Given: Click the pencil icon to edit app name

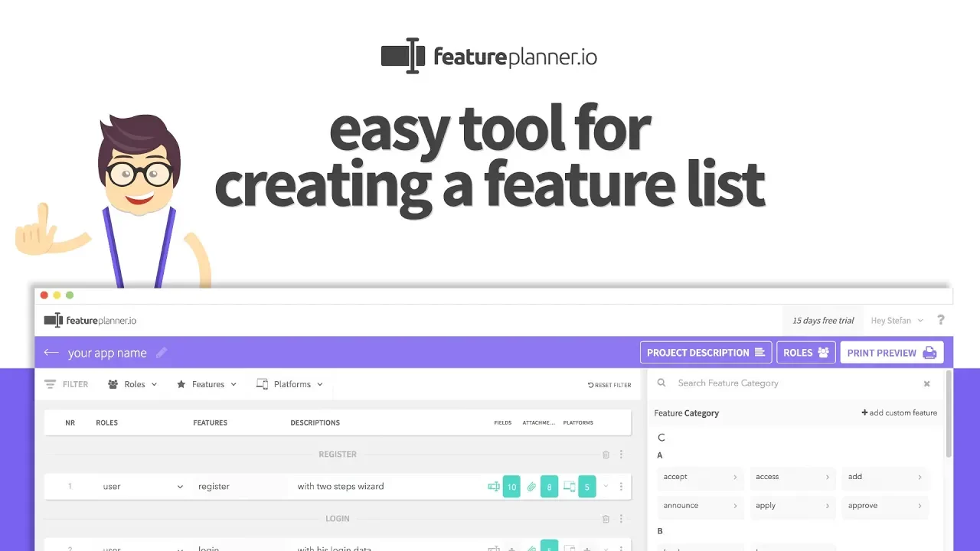Looking at the screenshot, I should 162,353.
